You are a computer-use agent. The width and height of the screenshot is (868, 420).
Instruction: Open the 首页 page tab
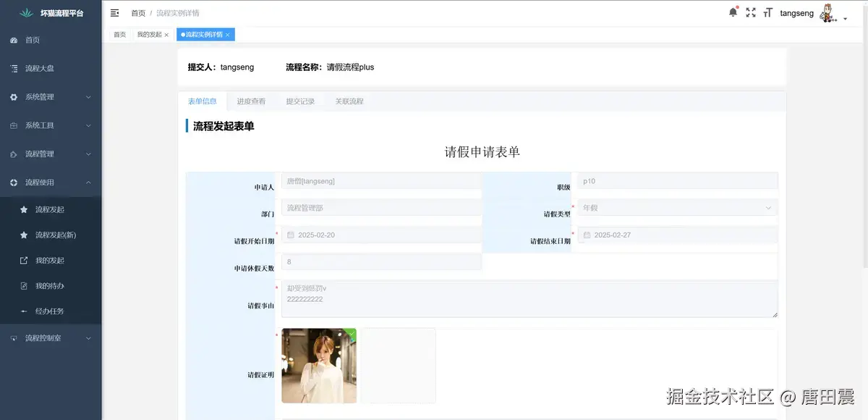tap(119, 35)
